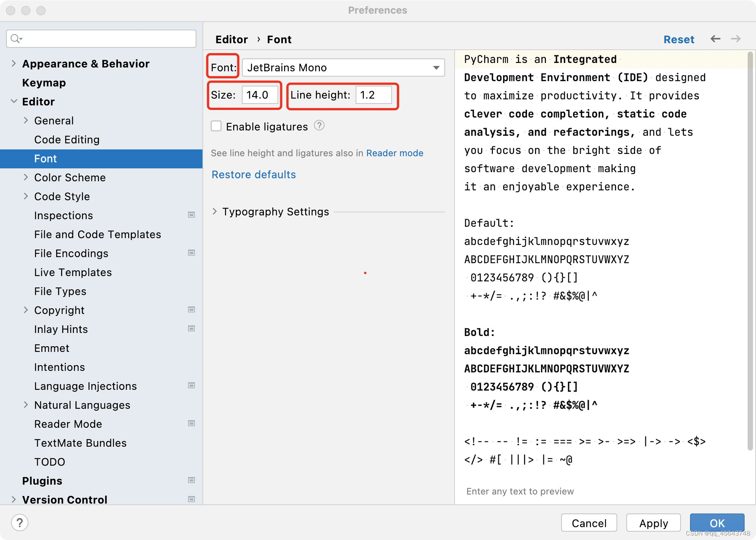Expand the General subsection
This screenshot has height=540, width=756.
click(26, 120)
